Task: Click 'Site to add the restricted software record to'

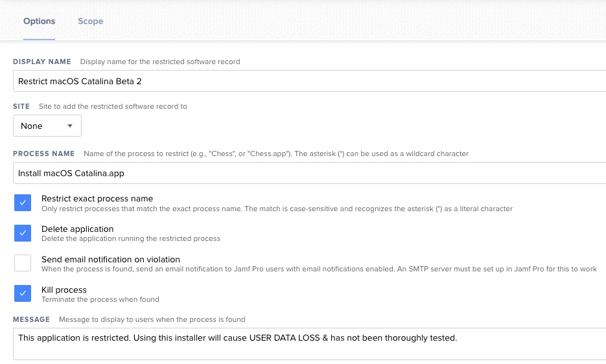Action: 113,106
